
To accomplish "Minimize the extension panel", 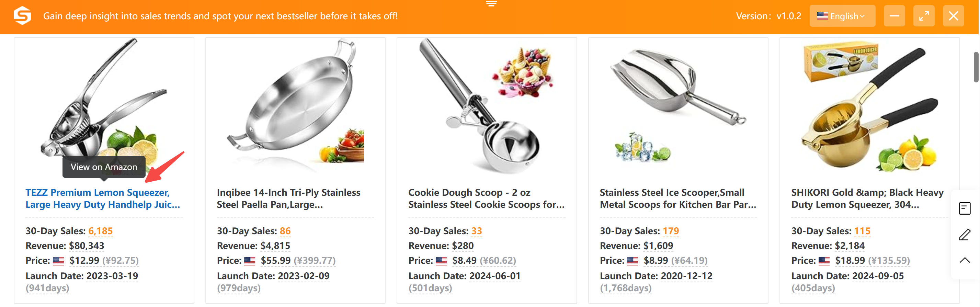I will pos(894,16).
